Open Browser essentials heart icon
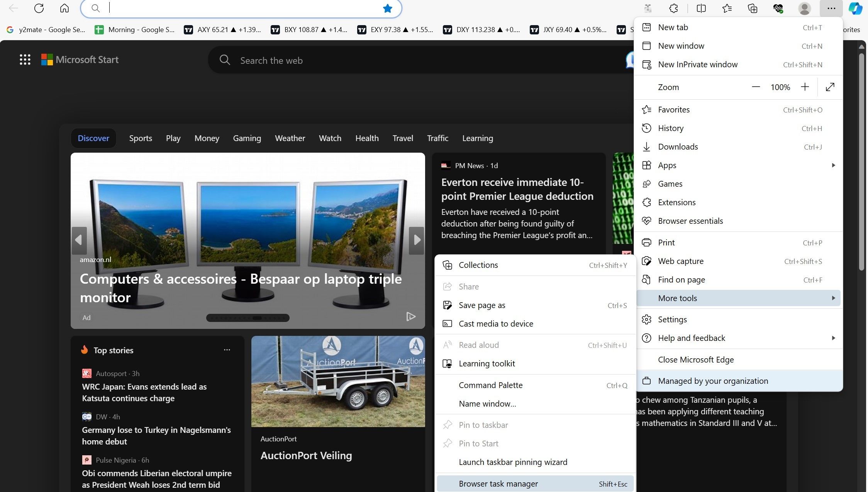The image size is (868, 492). click(778, 8)
